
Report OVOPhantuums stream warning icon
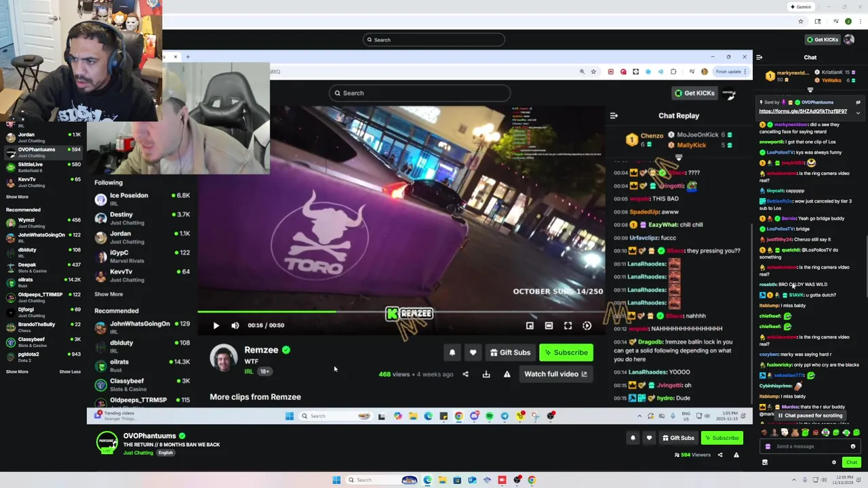coord(736,455)
